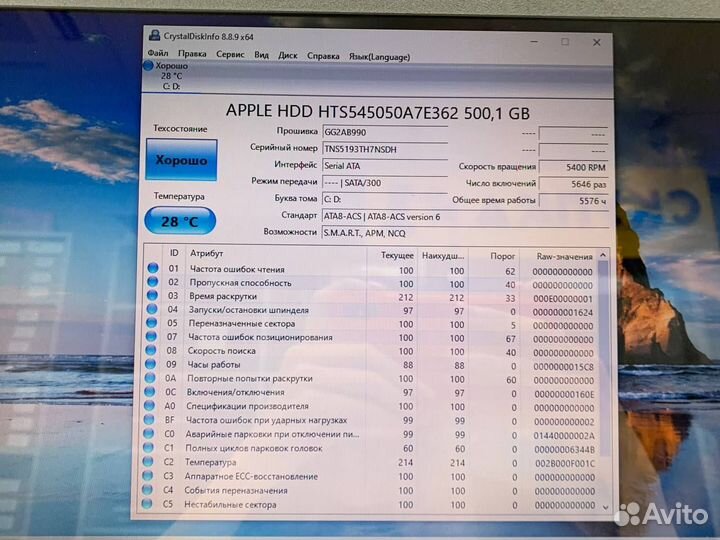Select the Хорошо 28 °C C: D: disk tab
Image resolution: width=720 pixels, height=540 pixels.
coord(171,76)
